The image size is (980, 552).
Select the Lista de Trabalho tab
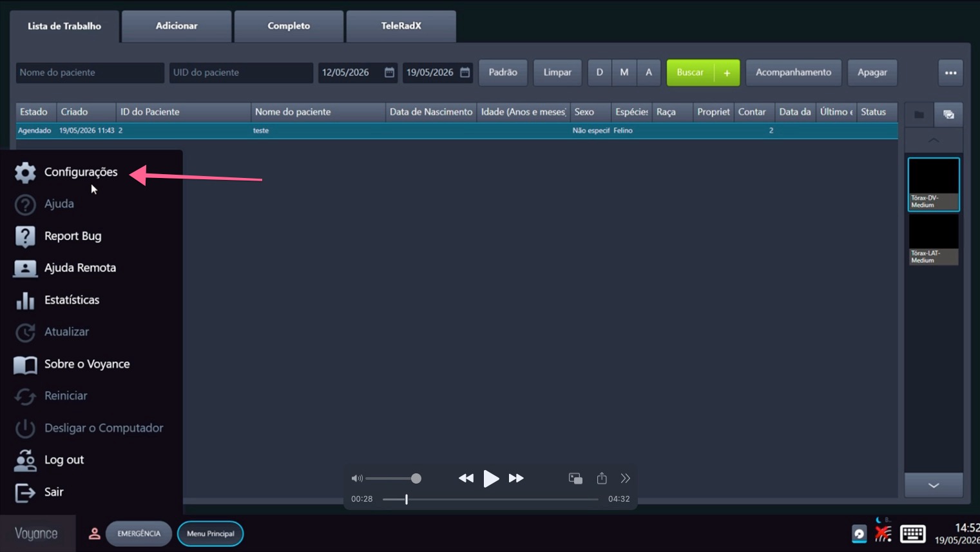click(64, 26)
